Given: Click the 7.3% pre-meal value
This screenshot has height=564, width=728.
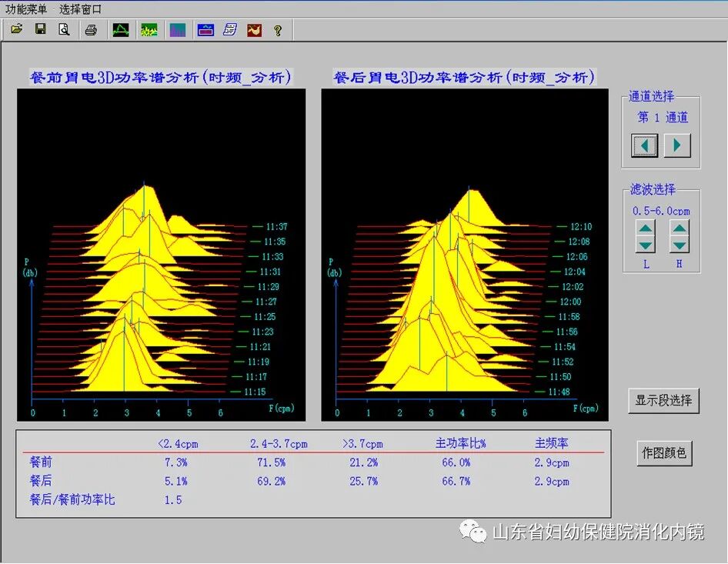Looking at the screenshot, I should point(175,462).
